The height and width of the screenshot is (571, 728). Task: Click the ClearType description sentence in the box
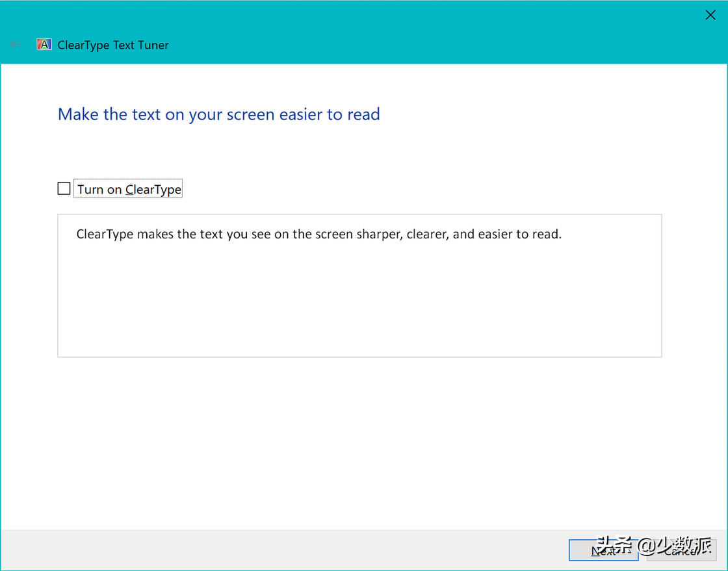tap(319, 235)
